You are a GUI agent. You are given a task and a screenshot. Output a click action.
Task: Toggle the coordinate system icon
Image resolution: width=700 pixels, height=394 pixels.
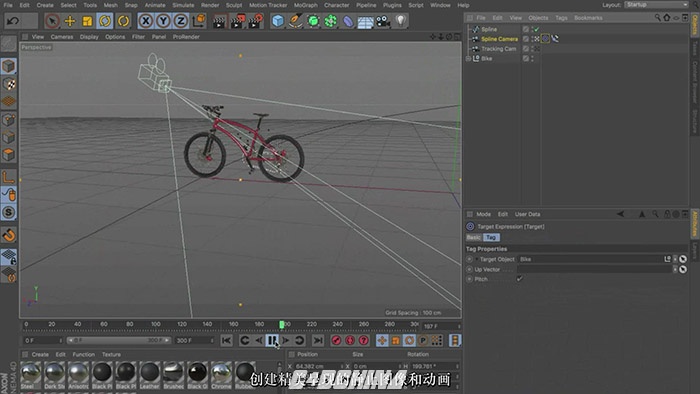pos(199,21)
